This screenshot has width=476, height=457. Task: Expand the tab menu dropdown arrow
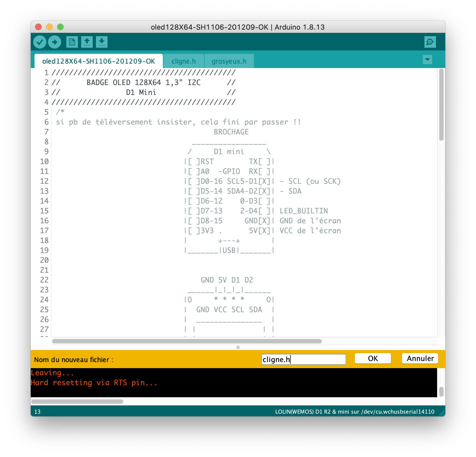(x=427, y=60)
